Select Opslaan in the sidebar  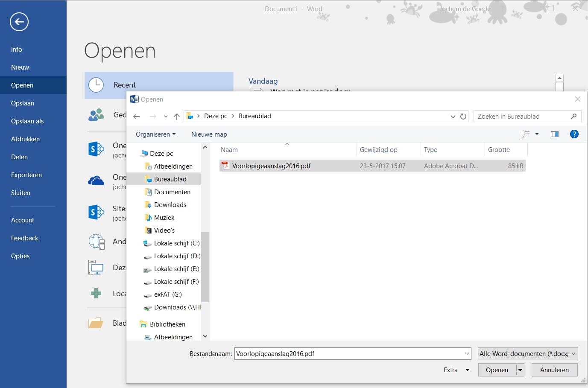pos(23,103)
